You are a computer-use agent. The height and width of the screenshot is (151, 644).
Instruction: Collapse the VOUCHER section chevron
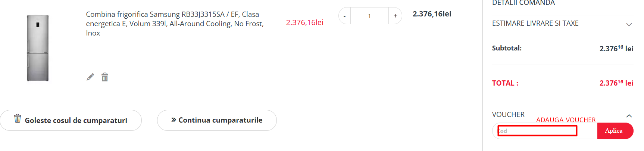pyautogui.click(x=629, y=116)
